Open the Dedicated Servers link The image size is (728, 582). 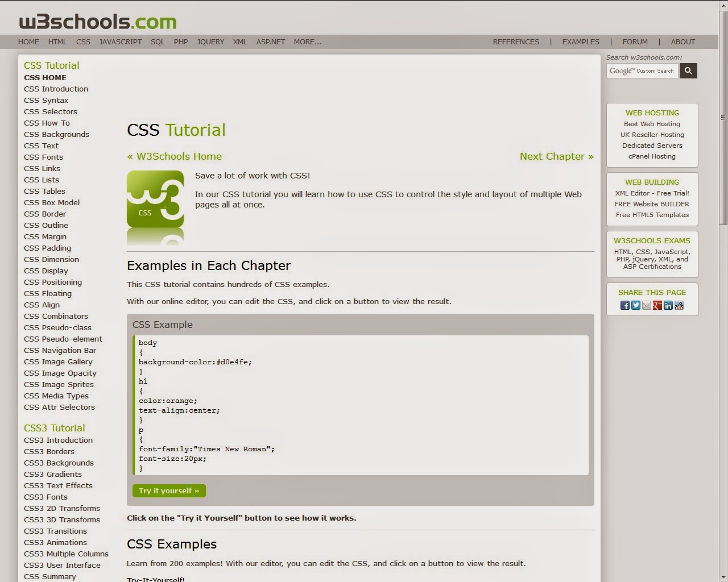pyautogui.click(x=652, y=145)
